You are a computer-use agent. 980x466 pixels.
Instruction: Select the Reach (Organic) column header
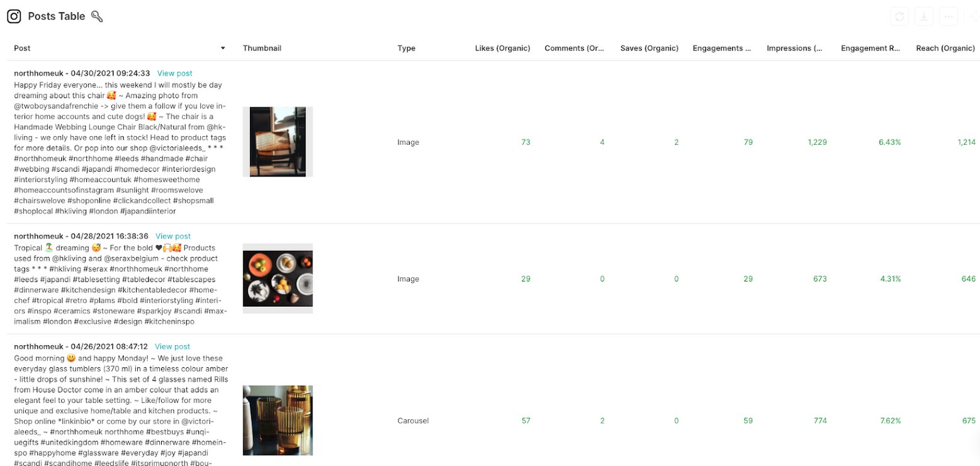point(945,48)
